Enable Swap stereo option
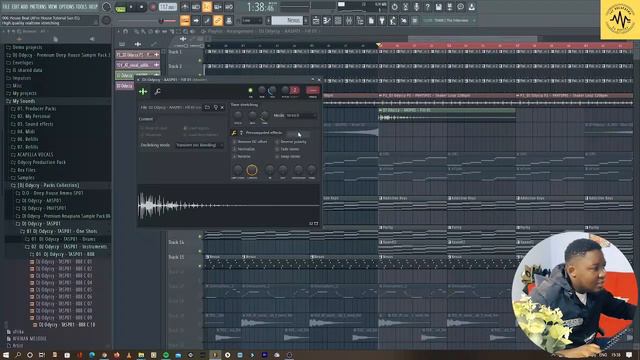Image resolution: width=640 pixels, height=360 pixels. (288, 156)
